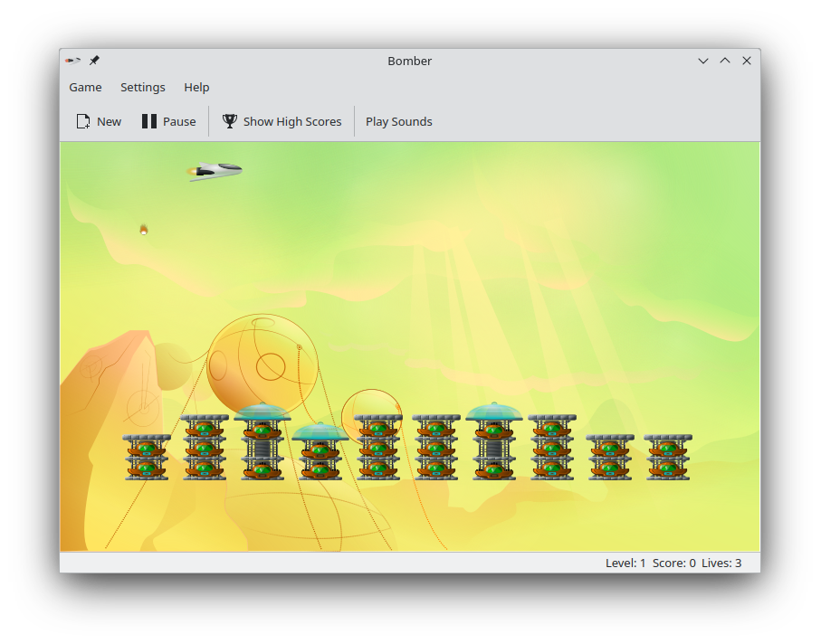Click the Level indicator in status bar
This screenshot has width=821, height=644.
click(625, 563)
